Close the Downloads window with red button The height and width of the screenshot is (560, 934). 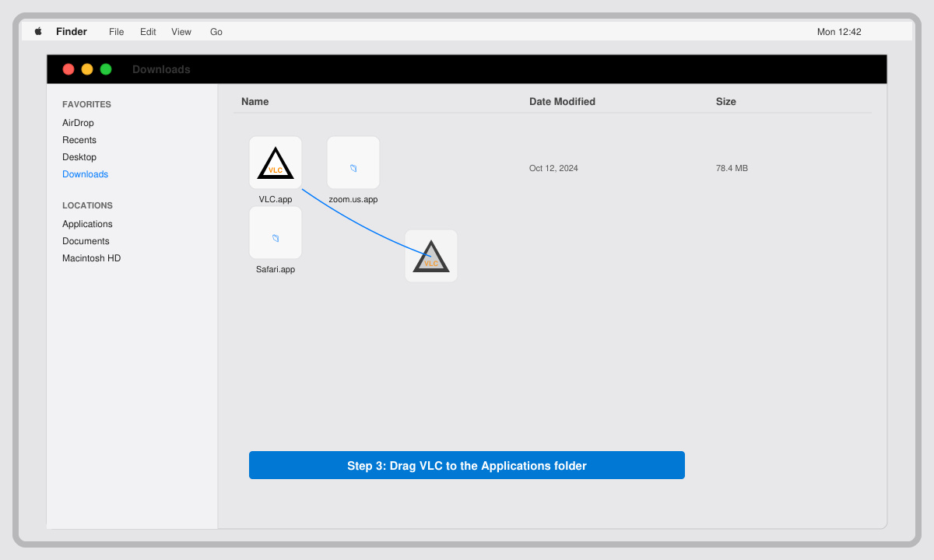[68, 69]
